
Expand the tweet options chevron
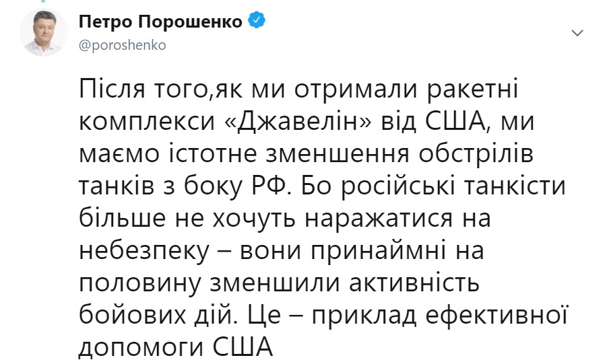tap(577, 33)
